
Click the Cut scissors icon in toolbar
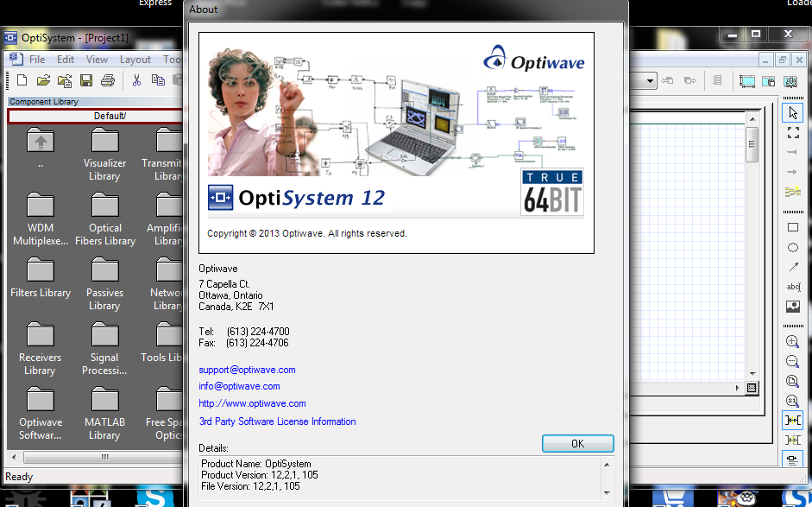(x=136, y=80)
